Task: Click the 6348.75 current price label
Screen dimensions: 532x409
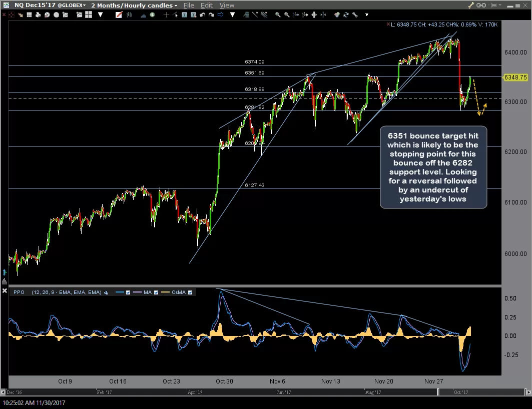Action: pos(515,77)
